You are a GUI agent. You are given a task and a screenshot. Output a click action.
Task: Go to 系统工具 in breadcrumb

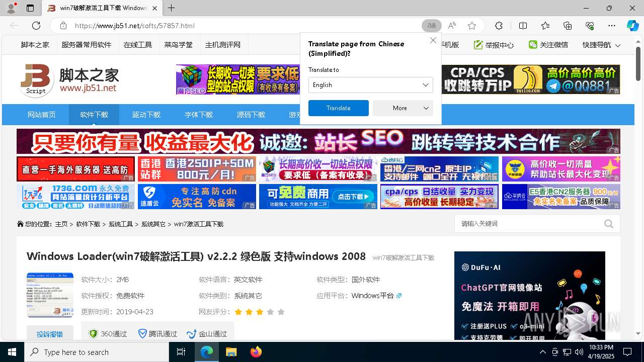tap(121, 224)
